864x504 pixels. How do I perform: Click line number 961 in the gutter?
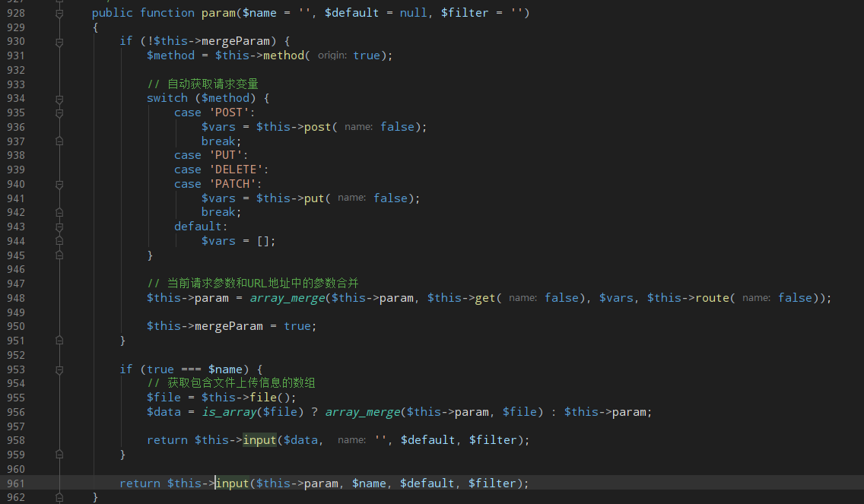16,483
